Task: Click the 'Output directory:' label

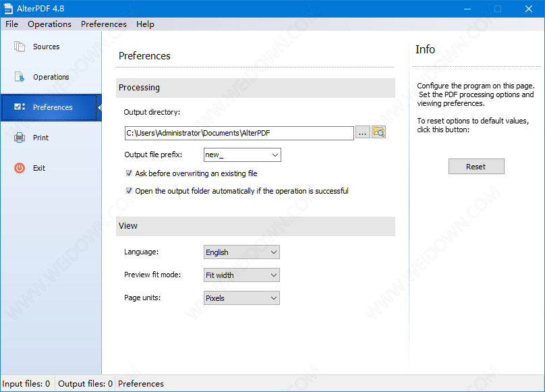Action: (x=152, y=113)
